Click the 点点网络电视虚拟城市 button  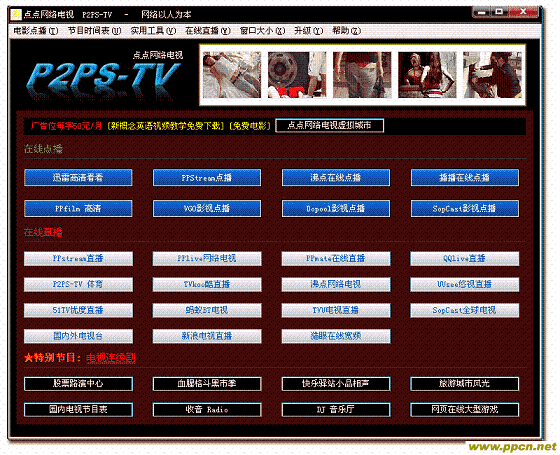(x=329, y=126)
